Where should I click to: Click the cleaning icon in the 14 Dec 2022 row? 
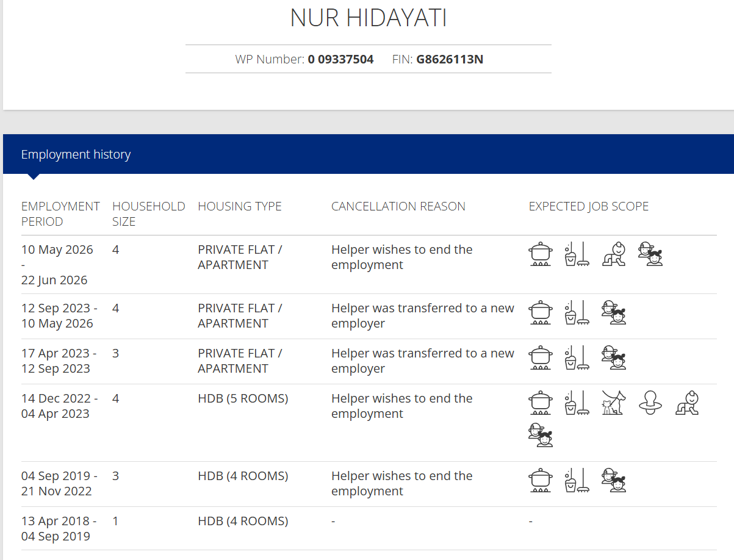[577, 403]
